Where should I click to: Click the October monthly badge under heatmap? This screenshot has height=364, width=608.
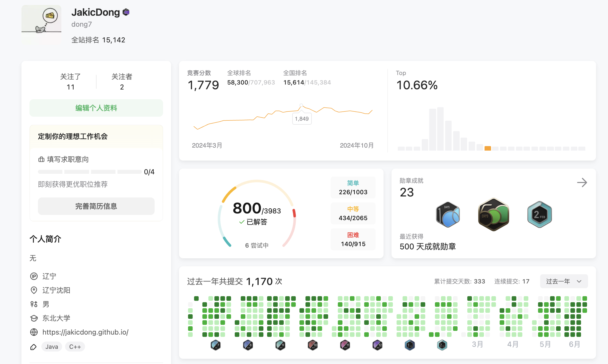click(313, 345)
